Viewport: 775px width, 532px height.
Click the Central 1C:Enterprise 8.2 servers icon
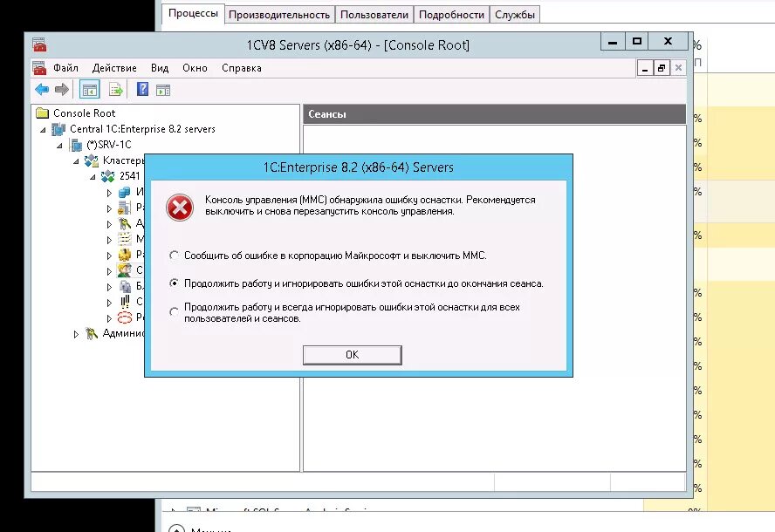coord(58,129)
